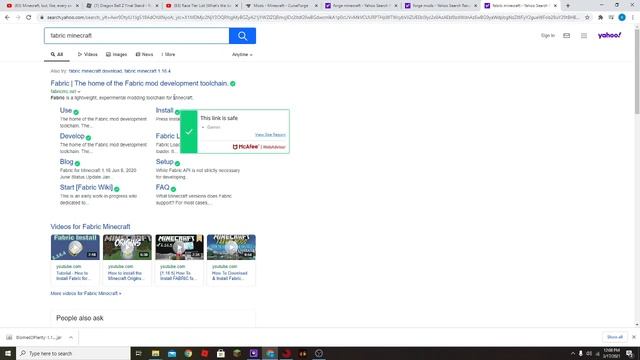Image resolution: width=640 pixels, height=360 pixels.
Task: Click the green badge beside the Fabric title
Action: pos(233,84)
